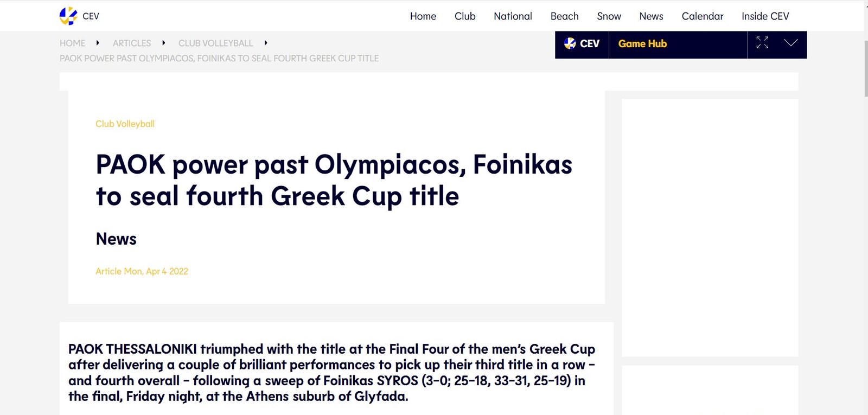The width and height of the screenshot is (868, 415).
Task: Expand the Game Hub chevron dropdown
Action: coord(791,43)
